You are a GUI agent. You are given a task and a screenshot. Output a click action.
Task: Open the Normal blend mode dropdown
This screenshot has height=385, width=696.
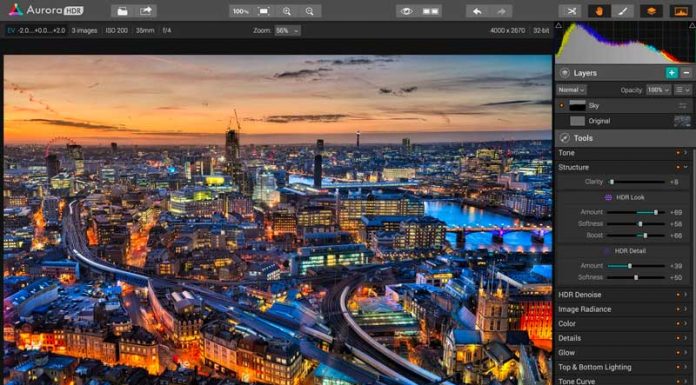click(571, 90)
